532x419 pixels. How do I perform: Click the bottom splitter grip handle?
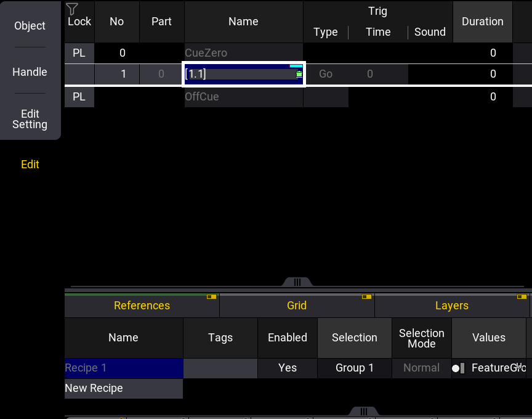pos(364,412)
